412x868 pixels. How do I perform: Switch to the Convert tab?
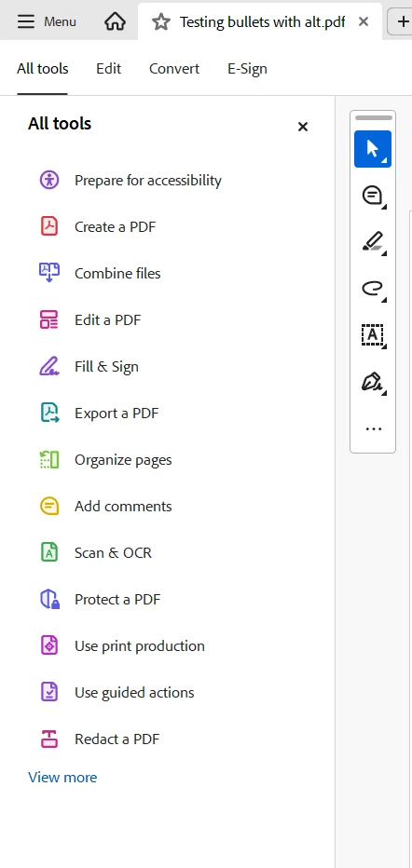tap(174, 69)
